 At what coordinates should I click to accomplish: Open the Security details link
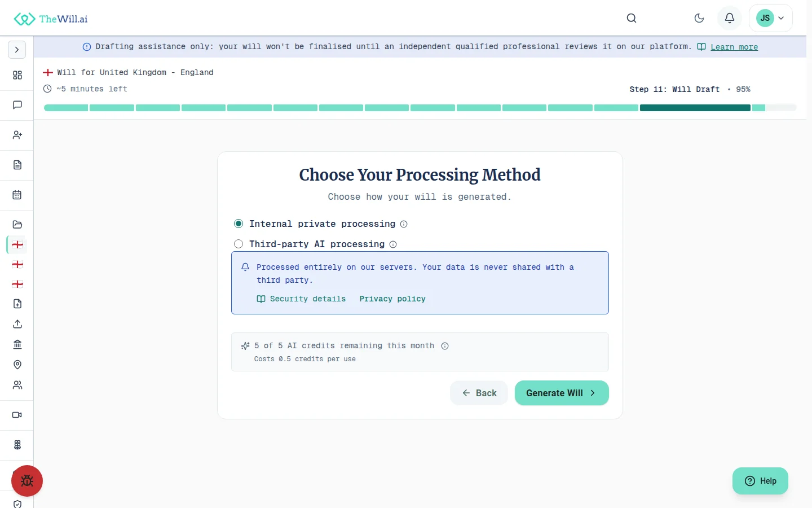click(301, 299)
